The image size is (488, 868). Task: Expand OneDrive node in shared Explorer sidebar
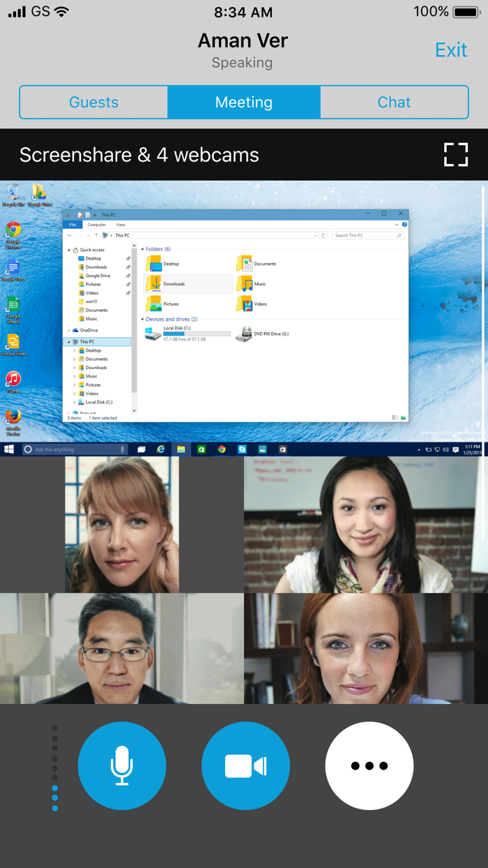coord(69,330)
